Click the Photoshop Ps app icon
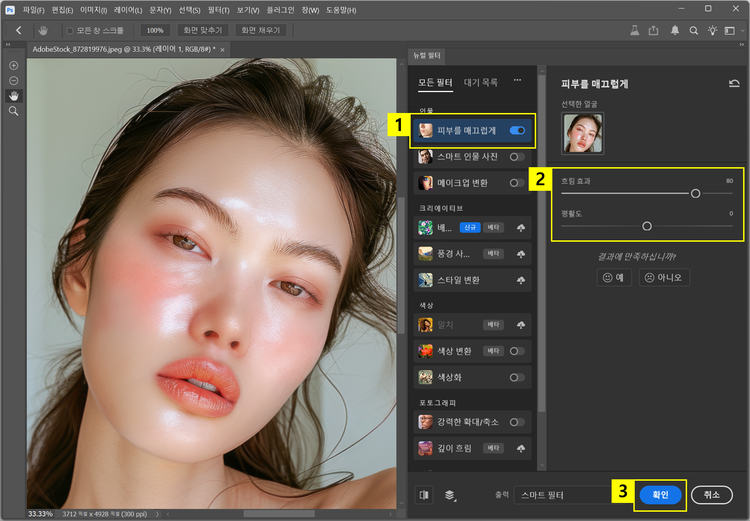Screen dimensions: 750x521 click(x=10, y=10)
